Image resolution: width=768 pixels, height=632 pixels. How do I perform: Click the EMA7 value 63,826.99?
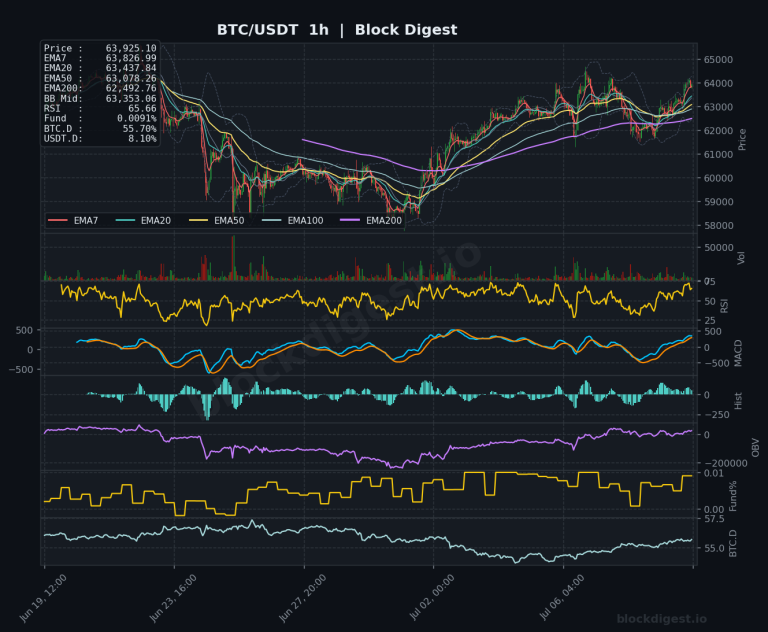click(131, 58)
